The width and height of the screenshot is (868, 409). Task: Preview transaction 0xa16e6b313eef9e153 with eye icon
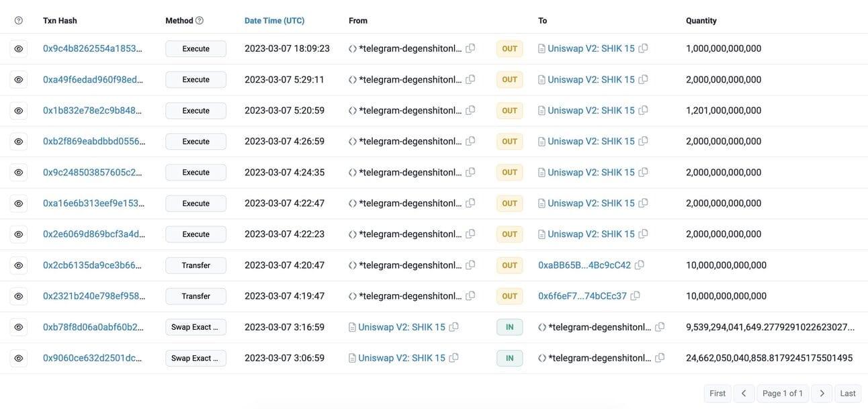coord(19,203)
